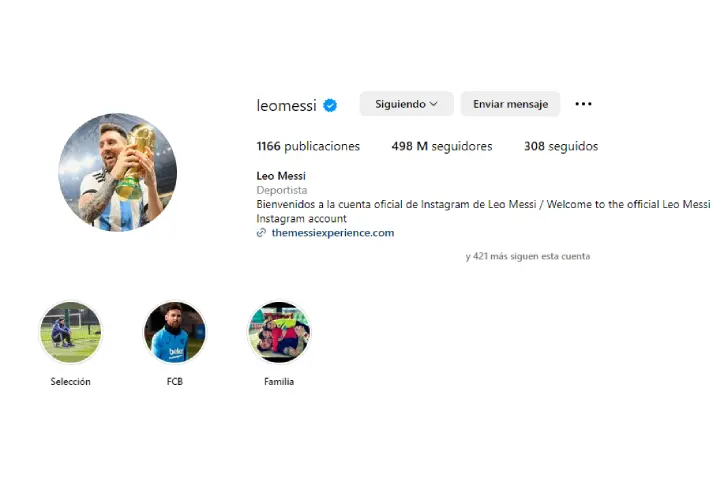Click the chevron arrow inside Siguiendo button
Viewport: 728px width, 488px height.
pyautogui.click(x=434, y=104)
